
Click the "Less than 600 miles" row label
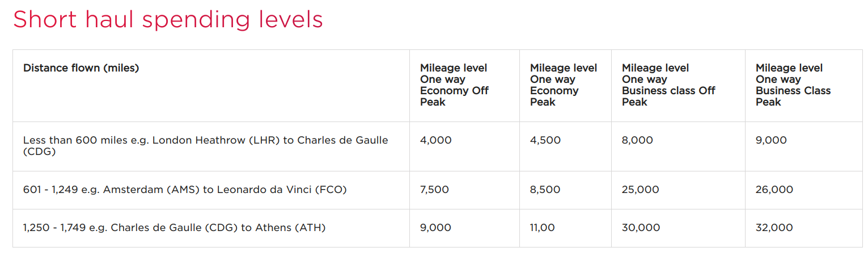coord(205,146)
